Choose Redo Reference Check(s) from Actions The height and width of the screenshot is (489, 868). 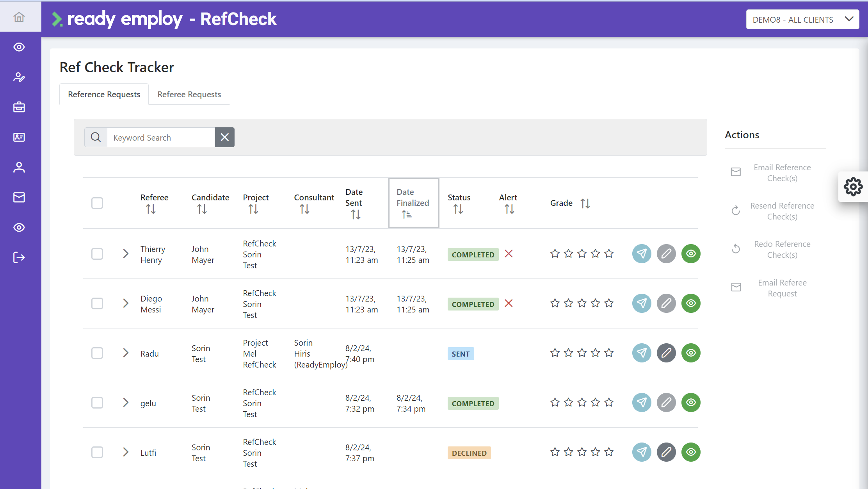(x=782, y=249)
